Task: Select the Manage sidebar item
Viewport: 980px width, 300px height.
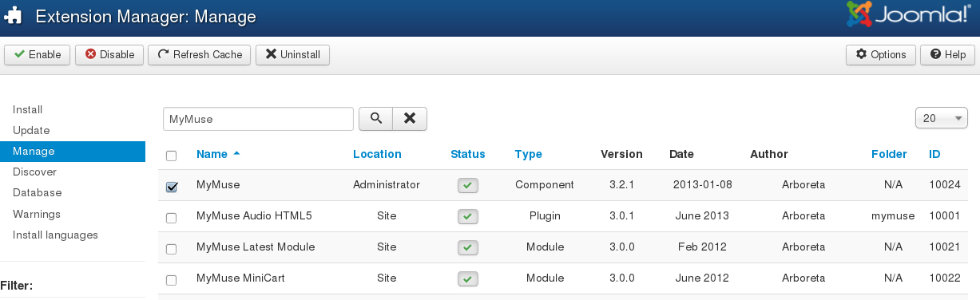Action: click(73, 151)
